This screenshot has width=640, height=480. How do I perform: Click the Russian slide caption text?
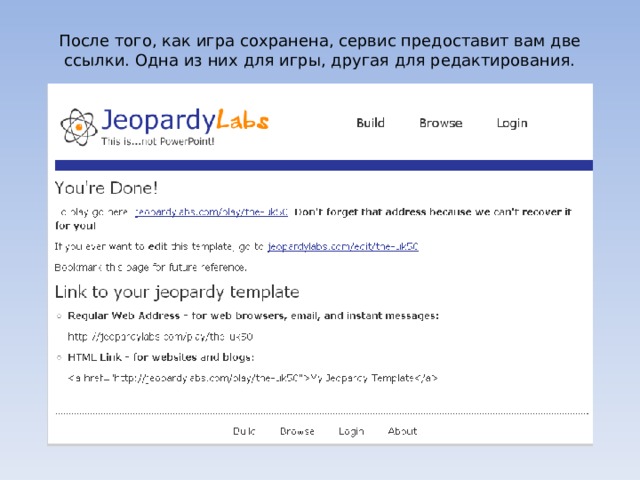coord(320,51)
